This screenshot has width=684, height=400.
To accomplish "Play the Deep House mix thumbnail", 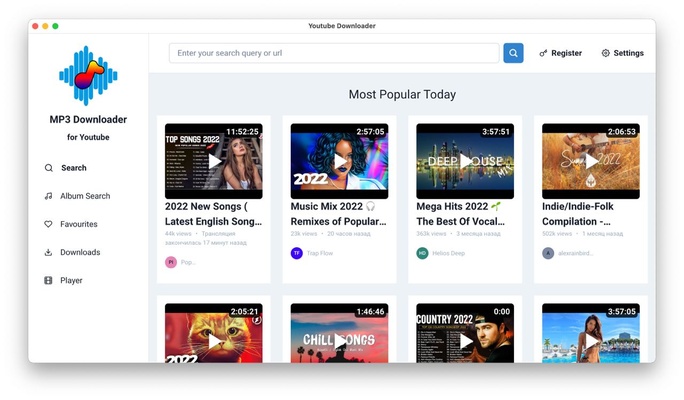I will [465, 161].
